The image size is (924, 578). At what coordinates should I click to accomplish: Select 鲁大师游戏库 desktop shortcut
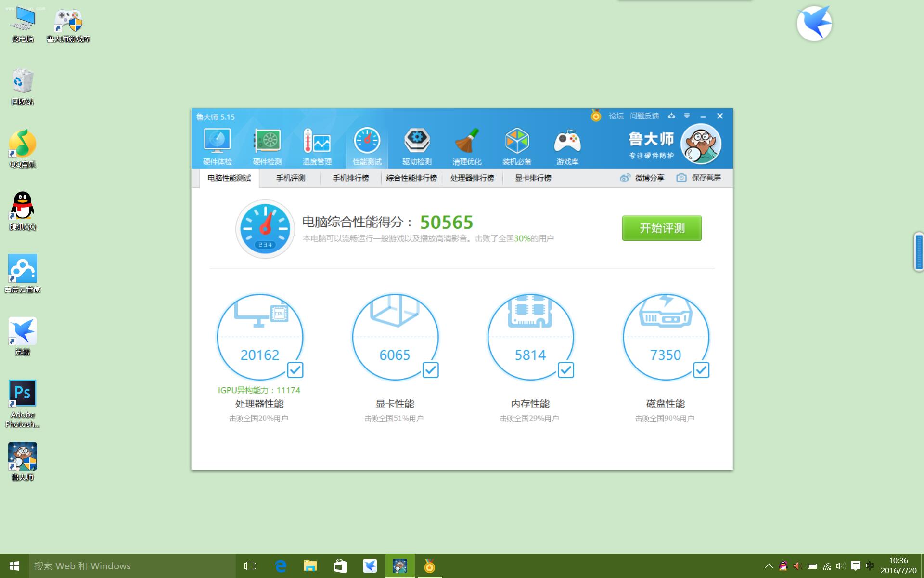[x=68, y=26]
